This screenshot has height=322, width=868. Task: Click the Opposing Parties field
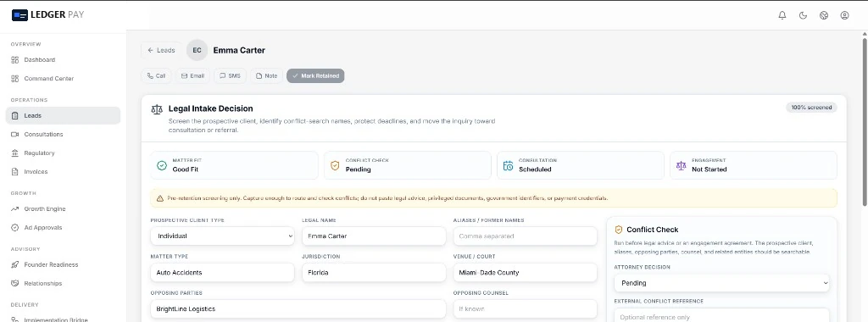click(298, 308)
